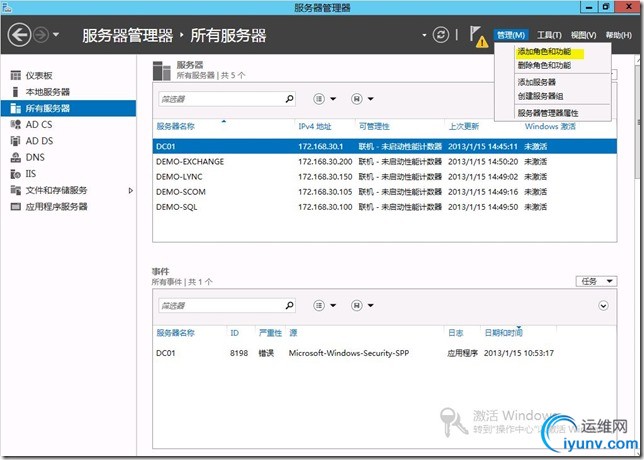The height and width of the screenshot is (460, 644).
Task: Sort by 服务器名称 column in servers list
Action: pos(175,126)
